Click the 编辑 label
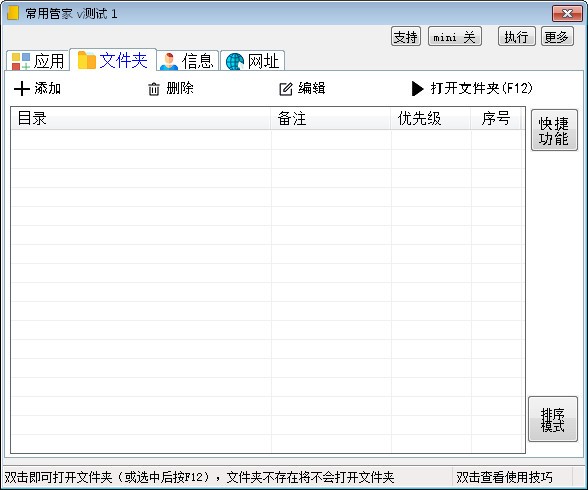This screenshot has height=490, width=588. click(312, 89)
